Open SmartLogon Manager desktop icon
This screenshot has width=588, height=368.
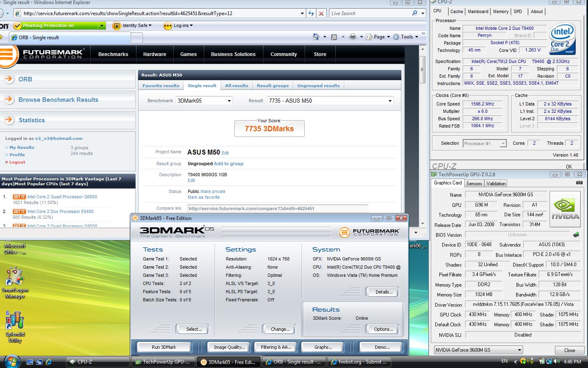coord(15,282)
